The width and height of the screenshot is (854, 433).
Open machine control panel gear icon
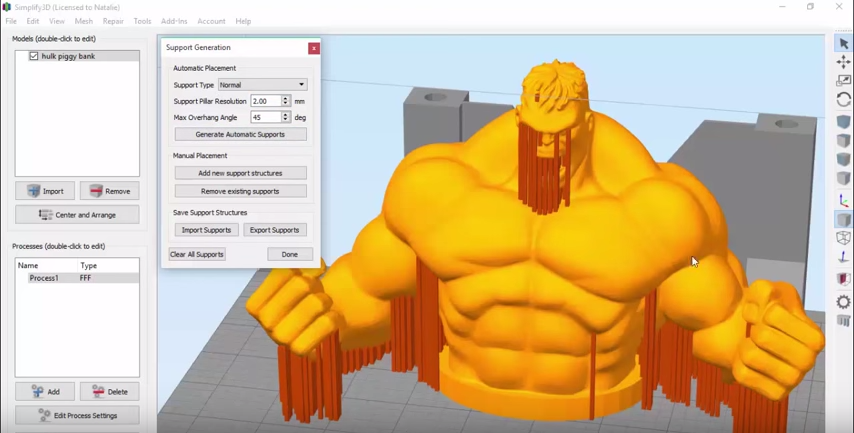(x=843, y=302)
